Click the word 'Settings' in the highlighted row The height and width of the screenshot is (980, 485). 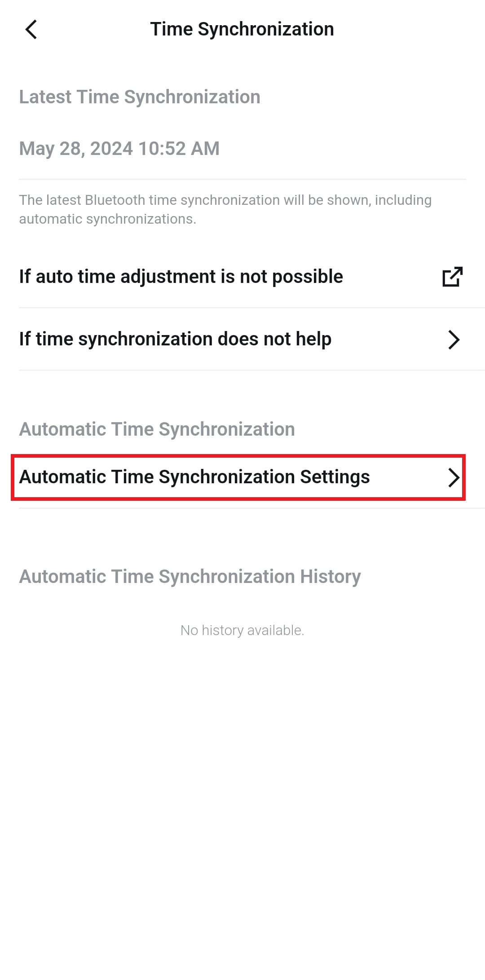click(335, 477)
